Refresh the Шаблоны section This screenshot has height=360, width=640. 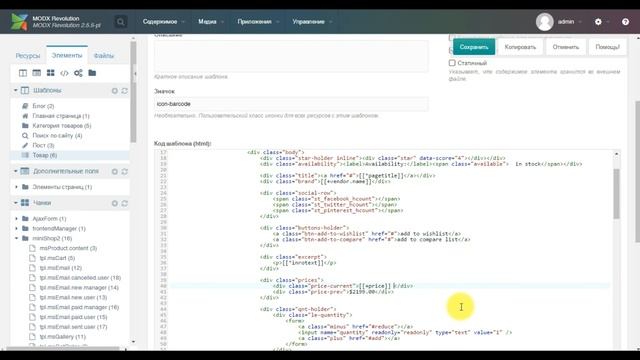[124, 91]
